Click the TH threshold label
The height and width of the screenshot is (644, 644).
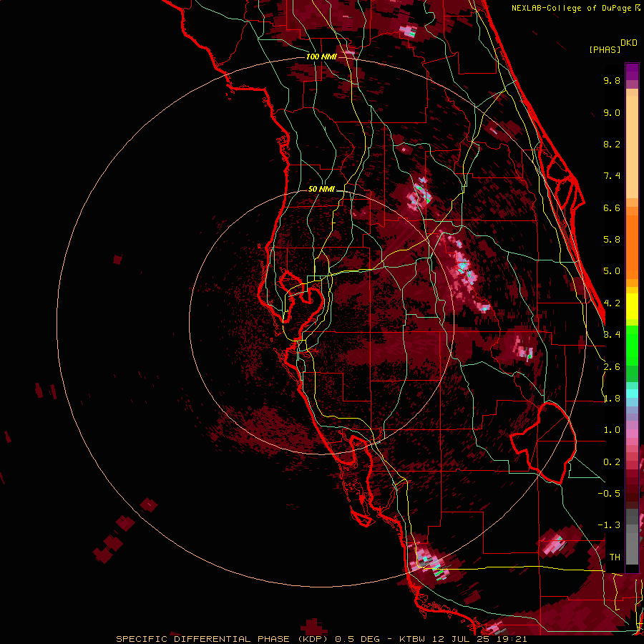tap(615, 557)
